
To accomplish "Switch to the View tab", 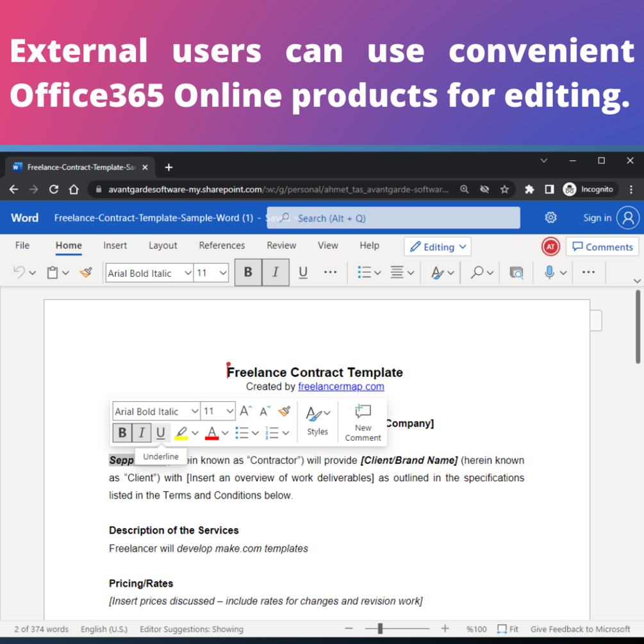I will coord(327,245).
